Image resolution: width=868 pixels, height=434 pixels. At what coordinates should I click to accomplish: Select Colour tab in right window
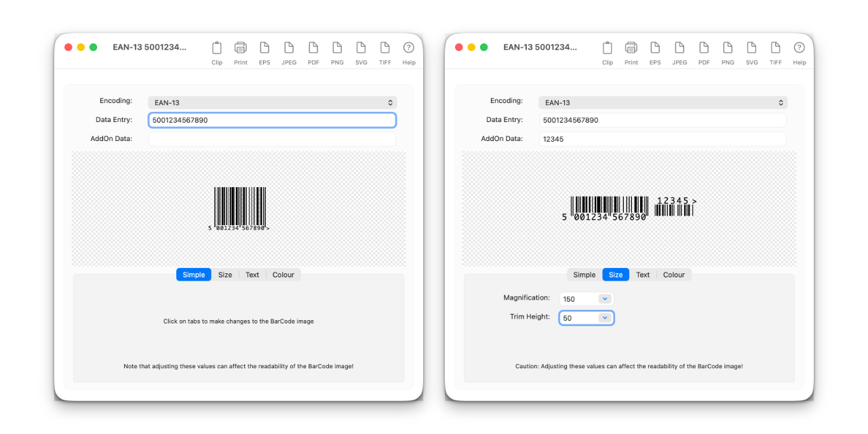[x=674, y=275]
